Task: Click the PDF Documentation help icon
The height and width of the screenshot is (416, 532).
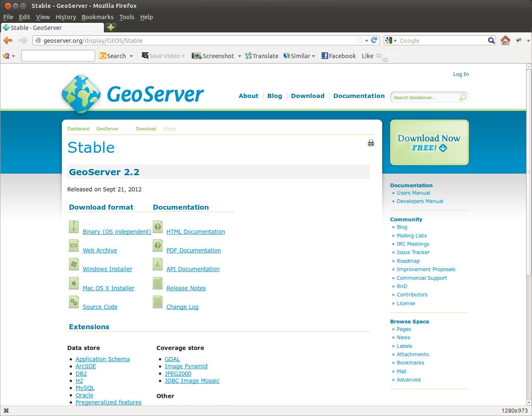Action: (158, 246)
